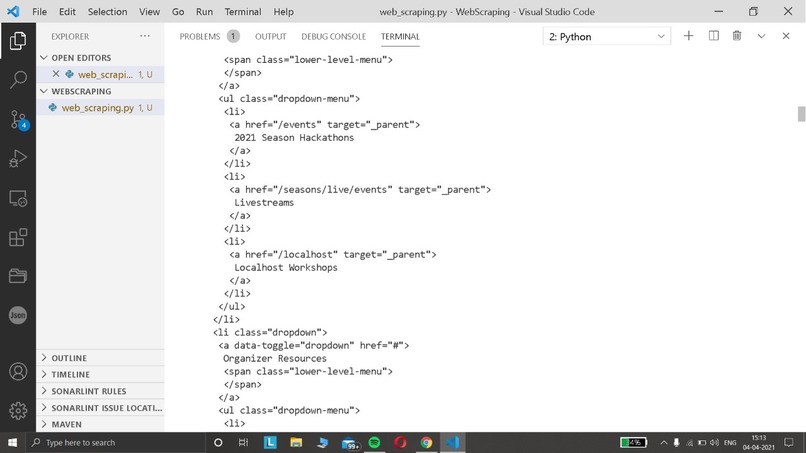The height and width of the screenshot is (453, 806).
Task: Open the Run menu
Action: [204, 11]
